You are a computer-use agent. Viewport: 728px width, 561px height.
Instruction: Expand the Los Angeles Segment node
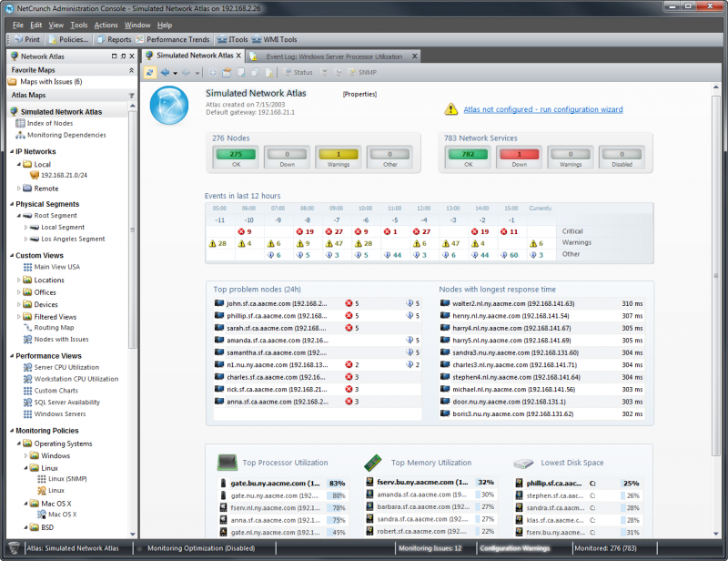(26, 239)
